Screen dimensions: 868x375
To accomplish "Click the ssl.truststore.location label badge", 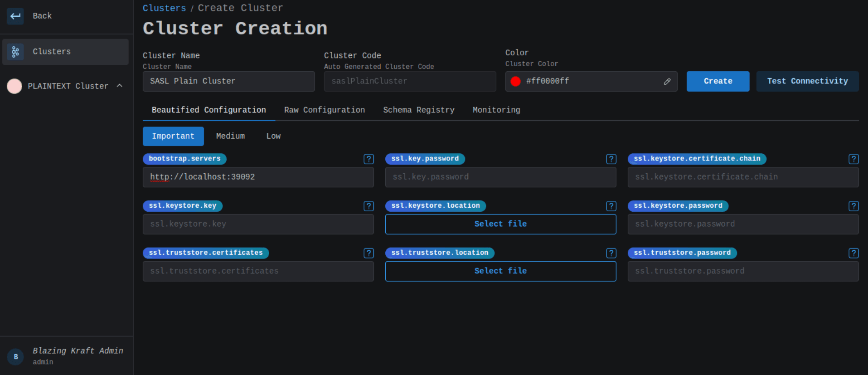I will (440, 253).
